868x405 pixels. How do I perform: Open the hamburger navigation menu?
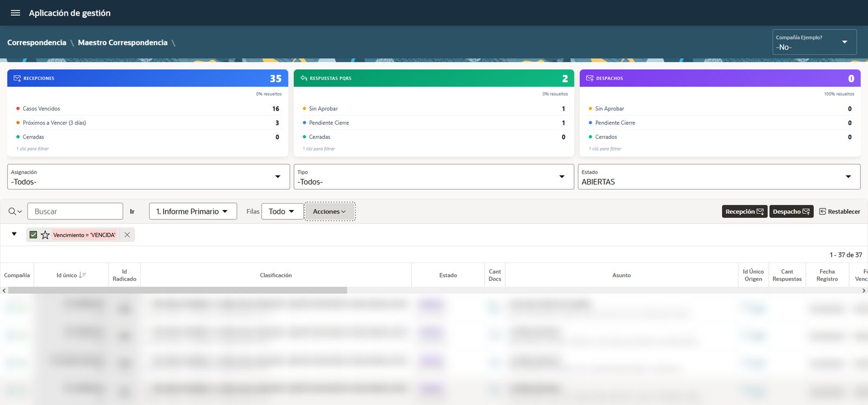pyautogui.click(x=15, y=13)
